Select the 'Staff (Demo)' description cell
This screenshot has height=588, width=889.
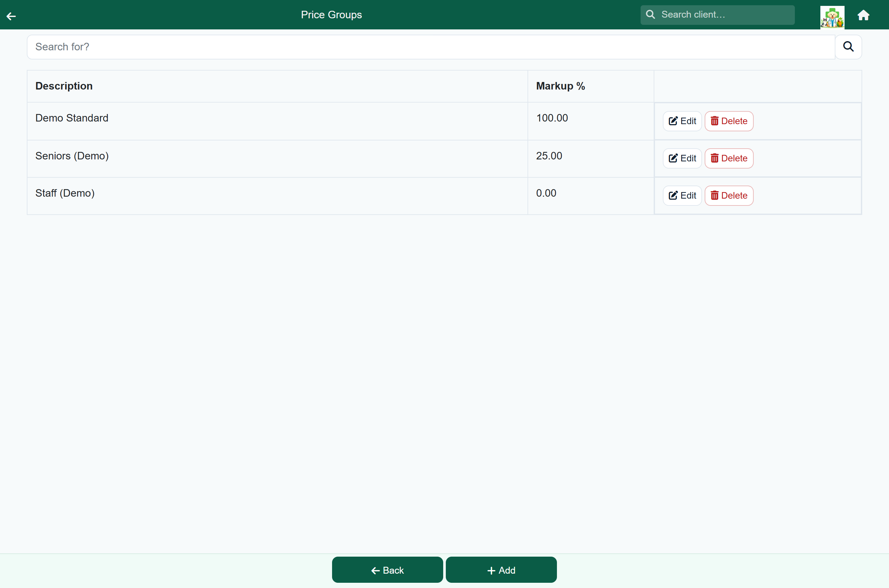pyautogui.click(x=277, y=196)
